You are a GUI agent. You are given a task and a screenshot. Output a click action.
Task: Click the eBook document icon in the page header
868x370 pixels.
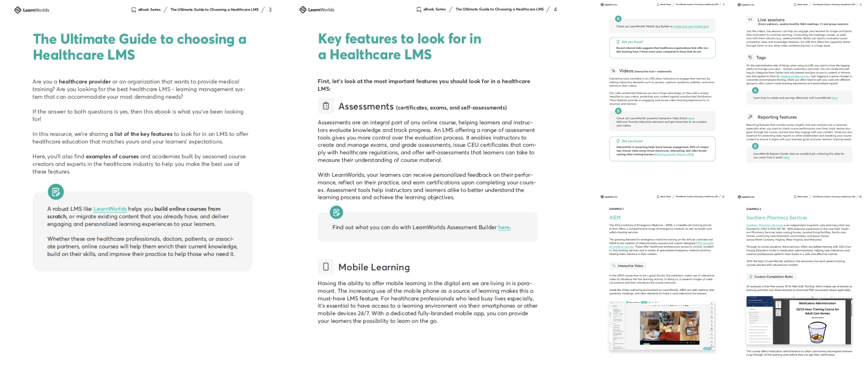133,9
